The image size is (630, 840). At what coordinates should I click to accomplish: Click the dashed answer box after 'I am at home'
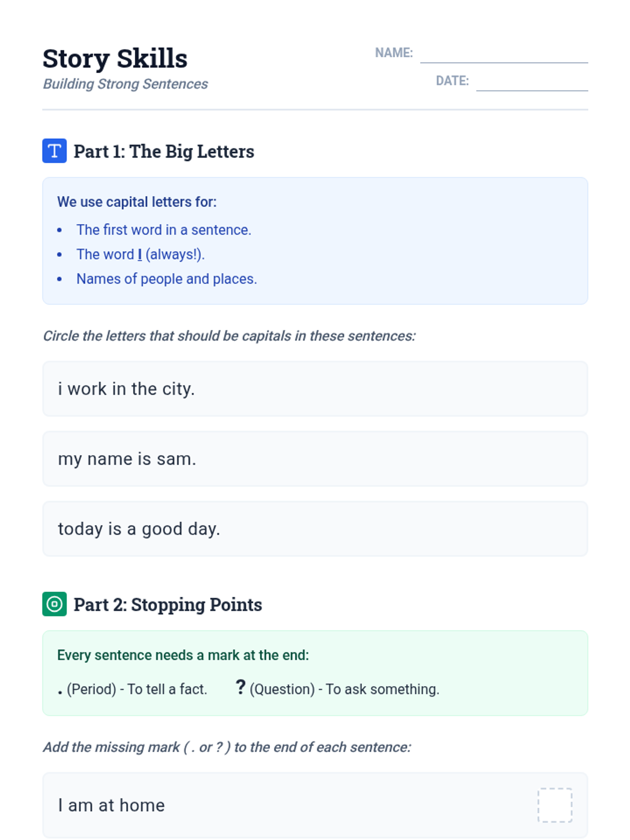[554, 805]
